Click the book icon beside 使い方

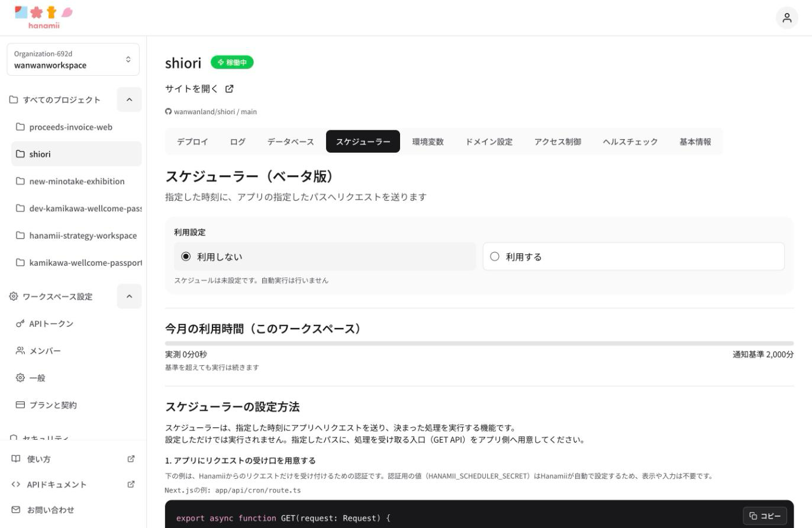pos(16,459)
